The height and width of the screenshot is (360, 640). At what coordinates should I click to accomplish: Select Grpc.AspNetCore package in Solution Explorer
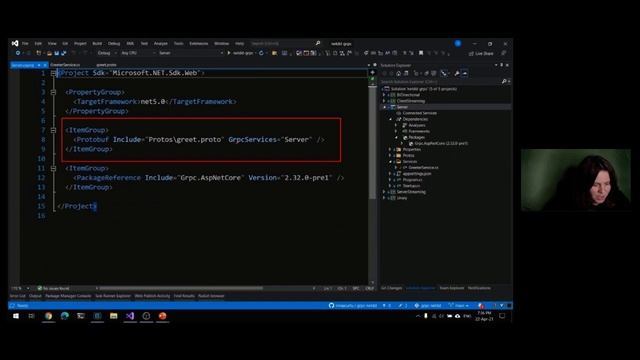click(441, 144)
